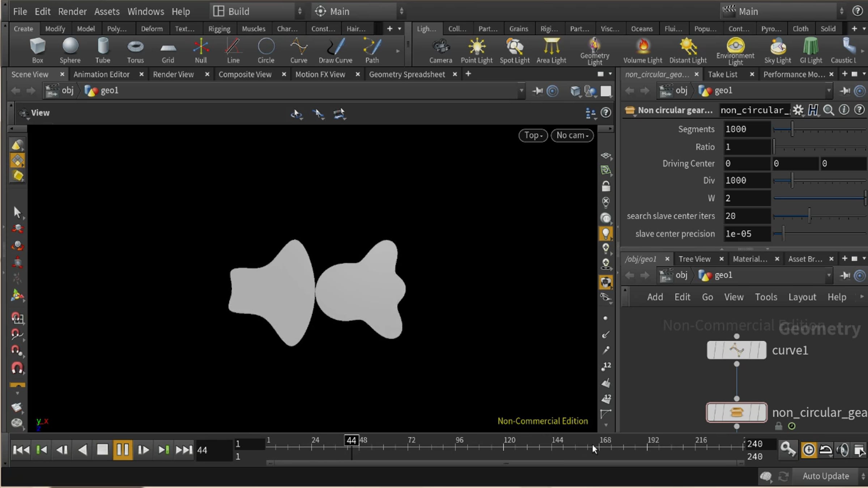The image size is (868, 488).
Task: Pick the Circle shelf tool
Action: 266,51
